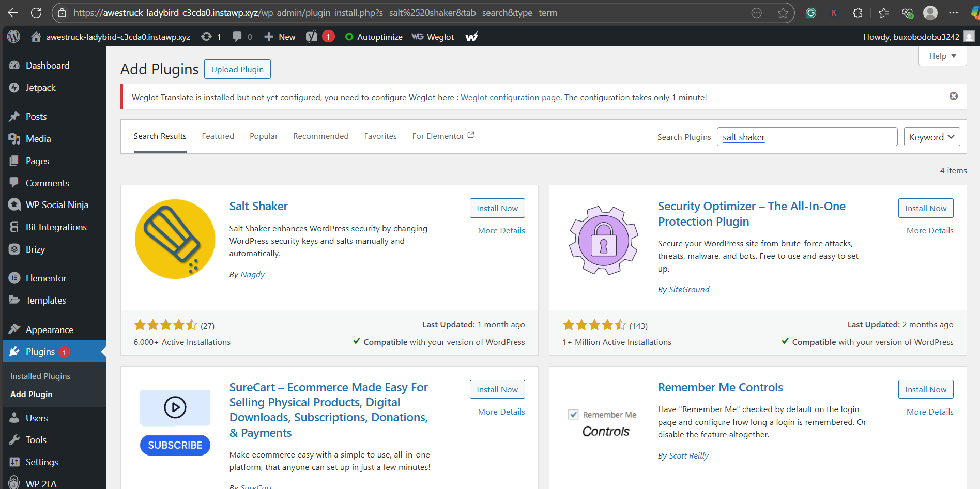This screenshot has height=489, width=980.
Task: Select the Search Results tab
Action: (160, 136)
